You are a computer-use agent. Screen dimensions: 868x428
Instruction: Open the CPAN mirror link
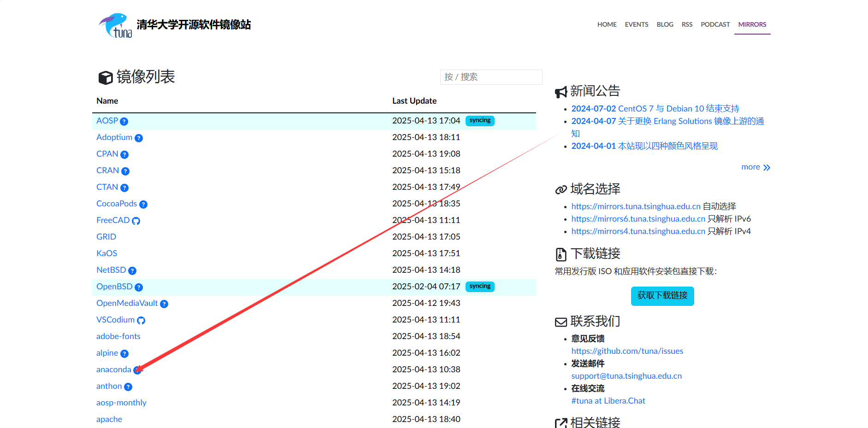click(107, 154)
